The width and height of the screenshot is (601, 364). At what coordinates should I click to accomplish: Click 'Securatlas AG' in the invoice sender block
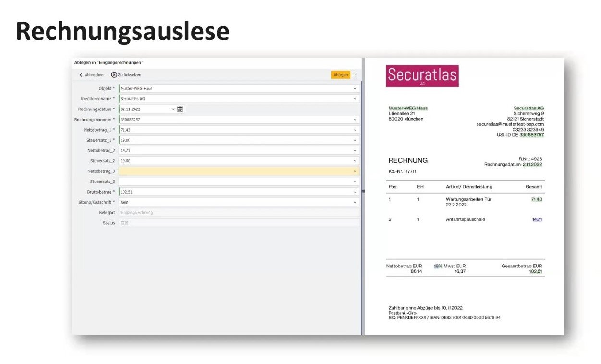529,108
